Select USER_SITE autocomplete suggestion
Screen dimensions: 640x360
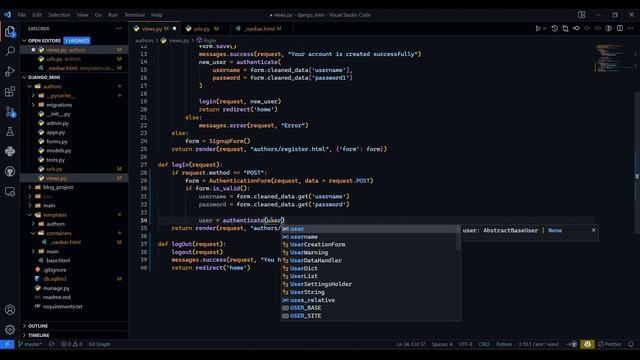[x=371, y=316]
